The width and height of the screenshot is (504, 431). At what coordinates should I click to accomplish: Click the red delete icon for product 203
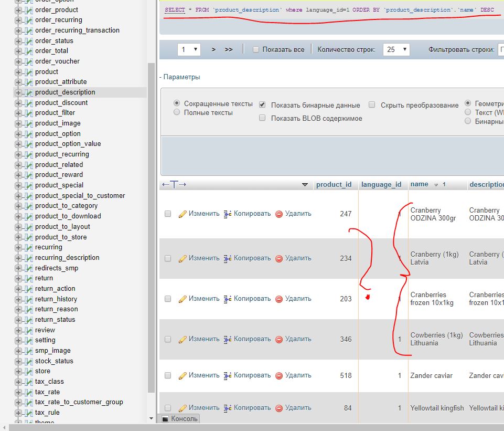[279, 299]
